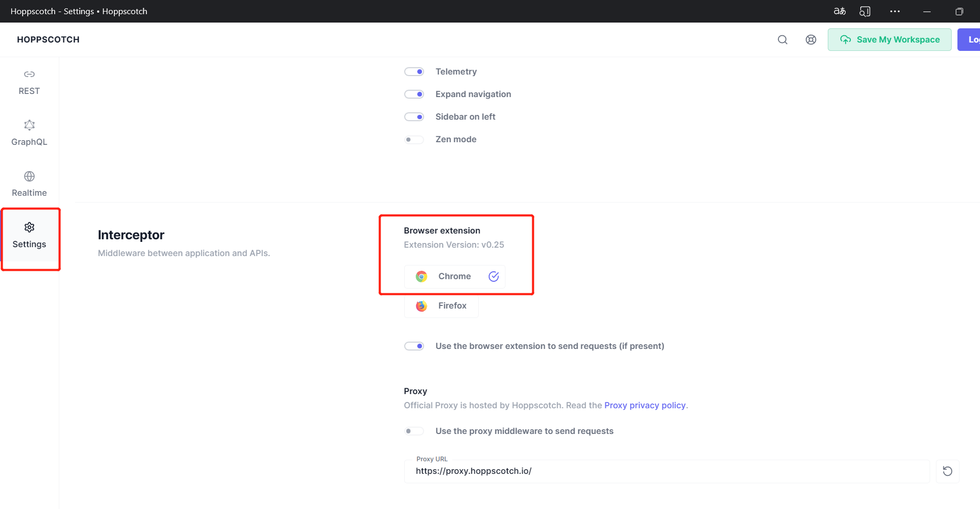Click the Chrome logo icon
980x509 pixels.
[x=421, y=277]
